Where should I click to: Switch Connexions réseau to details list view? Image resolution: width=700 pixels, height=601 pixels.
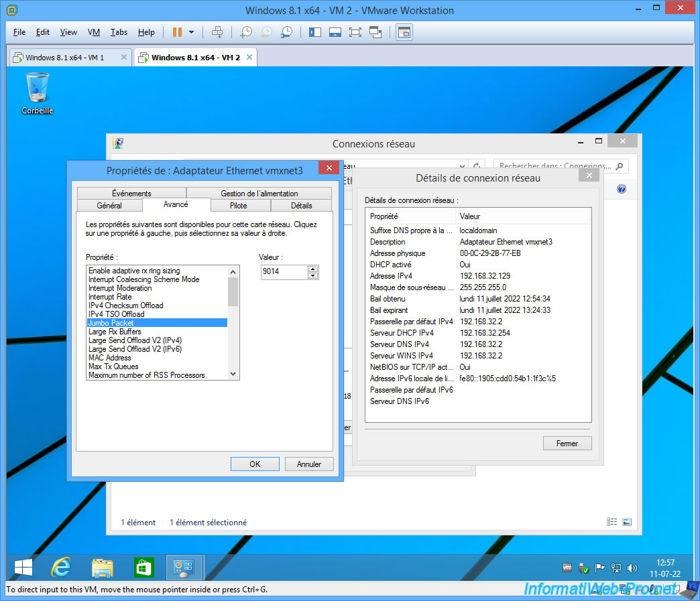point(611,522)
